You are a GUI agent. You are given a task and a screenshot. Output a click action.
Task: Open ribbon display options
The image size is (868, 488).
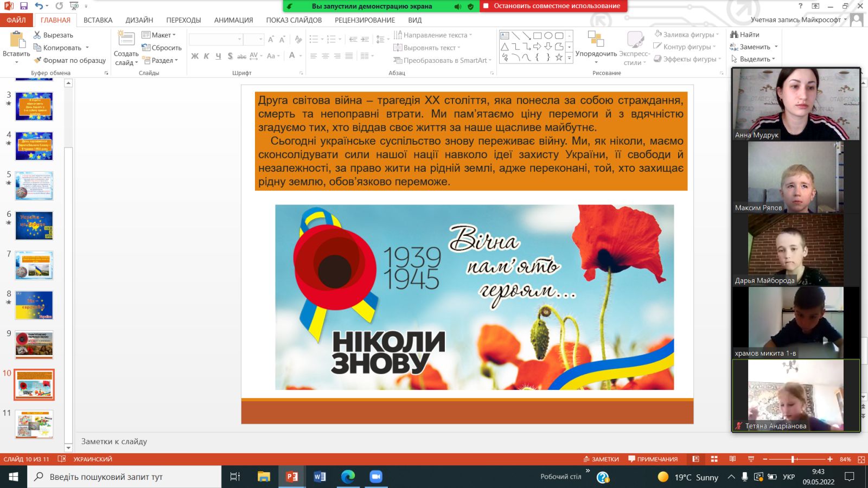815,6
